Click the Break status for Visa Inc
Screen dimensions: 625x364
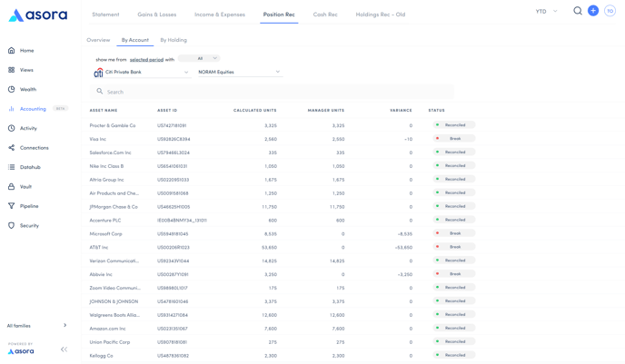454,139
